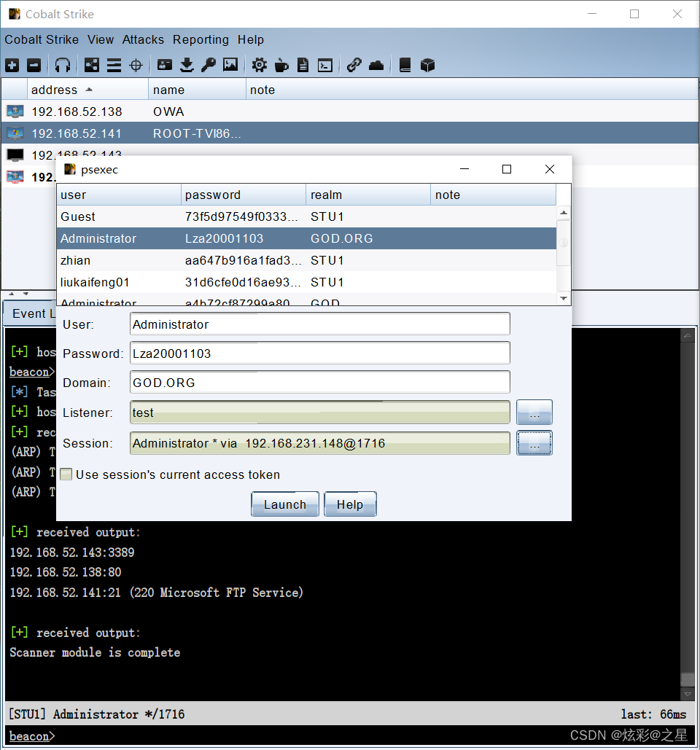Click beacon console scrollbar thumb
700x750 pixels.
click(688, 679)
